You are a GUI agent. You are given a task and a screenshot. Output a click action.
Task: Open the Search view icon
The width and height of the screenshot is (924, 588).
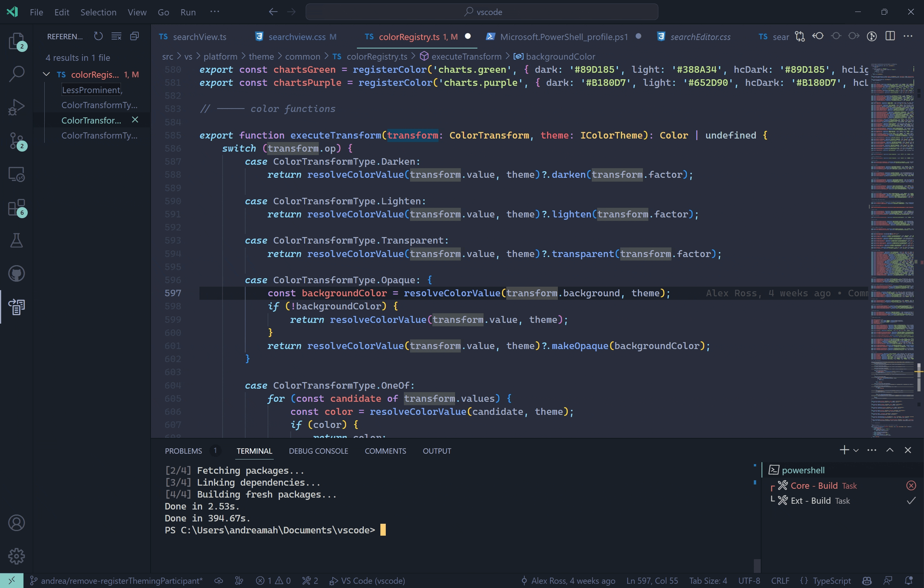(x=17, y=73)
